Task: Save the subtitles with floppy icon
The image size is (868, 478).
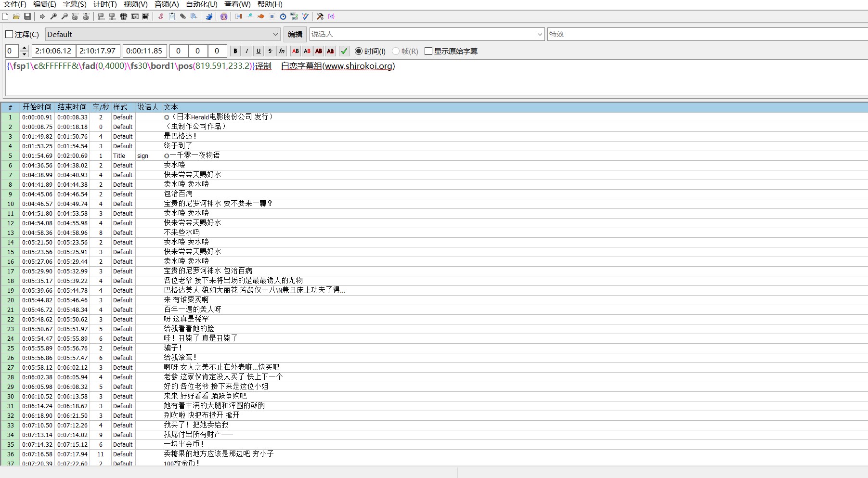Action: 27,16
